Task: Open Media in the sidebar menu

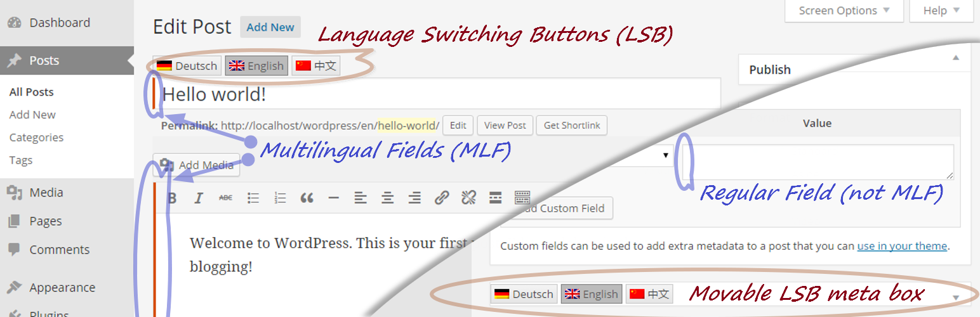Action: pos(46,193)
